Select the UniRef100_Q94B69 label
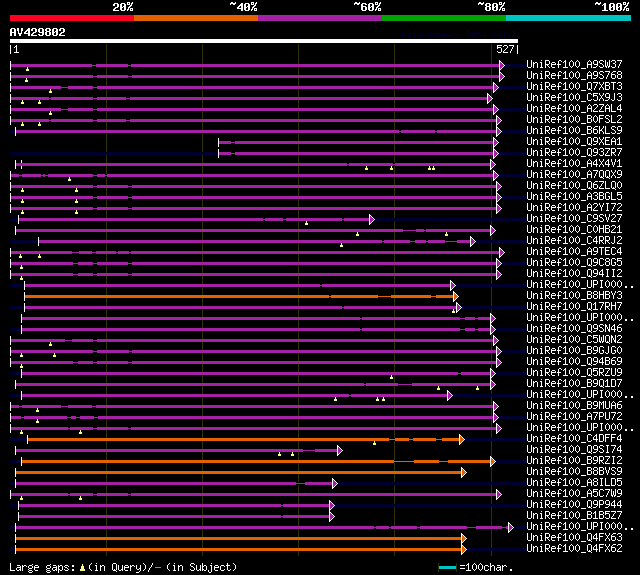 574,362
